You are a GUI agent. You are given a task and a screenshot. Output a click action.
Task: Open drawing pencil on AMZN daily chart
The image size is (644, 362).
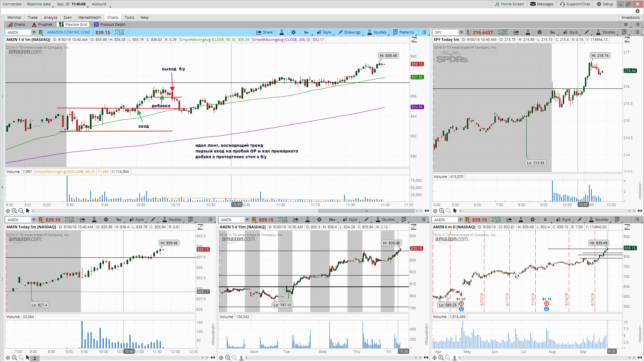(x=580, y=220)
